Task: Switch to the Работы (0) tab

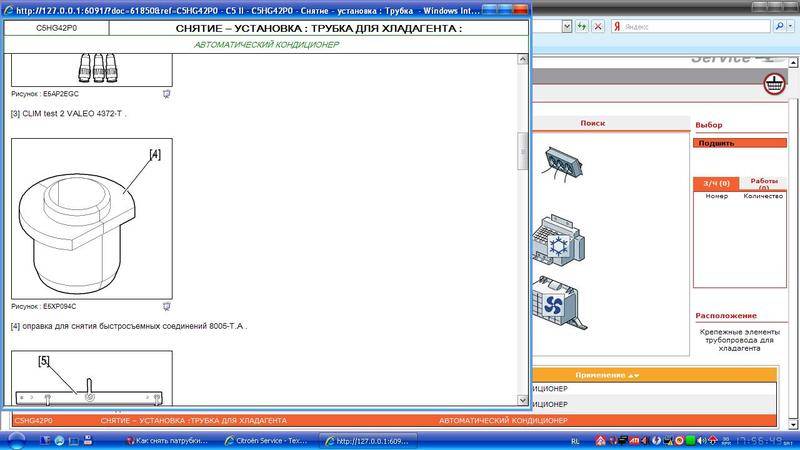Action: (x=764, y=184)
